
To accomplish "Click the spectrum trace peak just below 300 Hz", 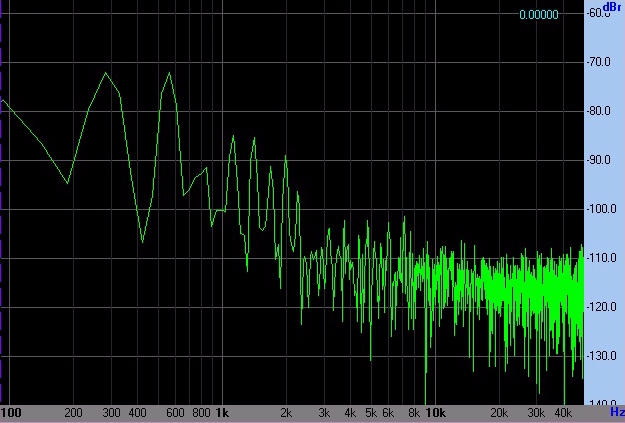I will point(106,73).
